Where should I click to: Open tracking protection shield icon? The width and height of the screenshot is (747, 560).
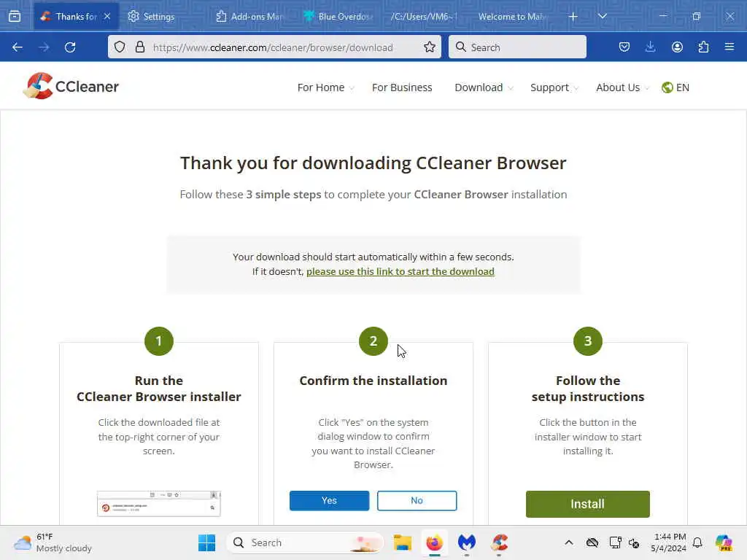[120, 47]
